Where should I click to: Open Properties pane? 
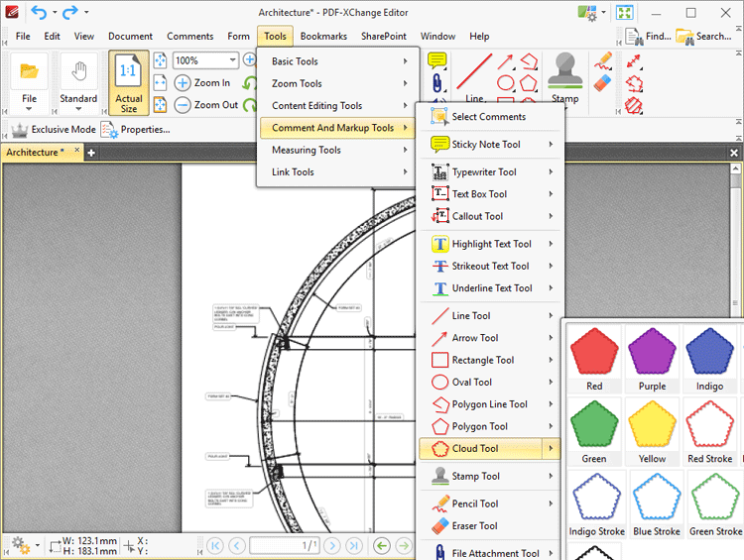pyautogui.click(x=135, y=130)
